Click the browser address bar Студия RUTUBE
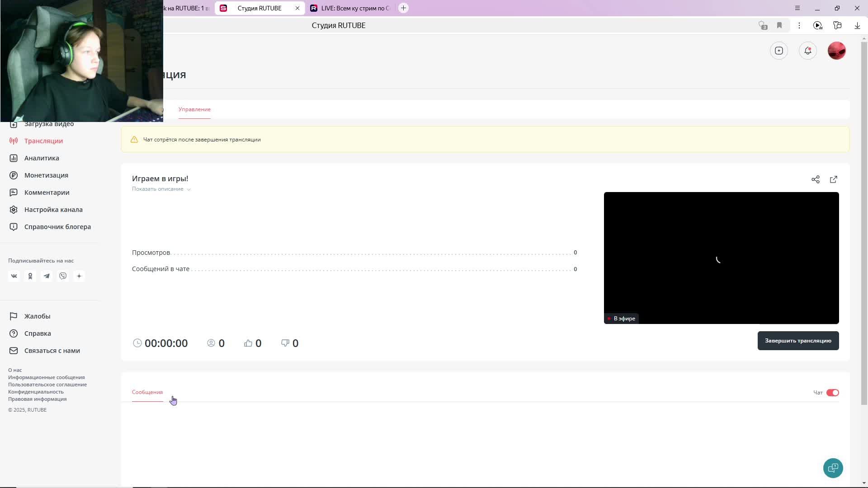The height and width of the screenshot is (488, 868). click(339, 25)
